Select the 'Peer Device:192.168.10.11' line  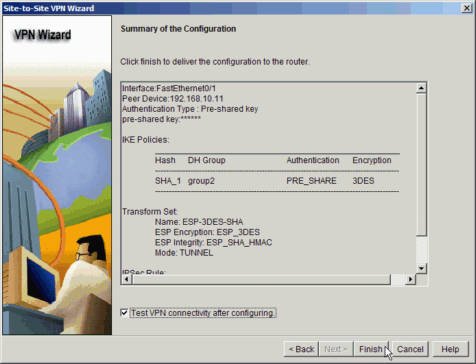(x=173, y=99)
